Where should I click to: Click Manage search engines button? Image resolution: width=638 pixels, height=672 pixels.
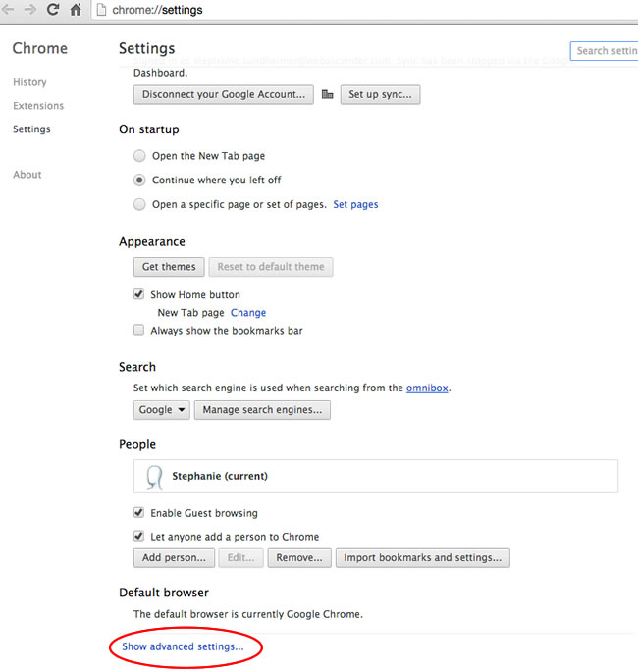coord(262,410)
